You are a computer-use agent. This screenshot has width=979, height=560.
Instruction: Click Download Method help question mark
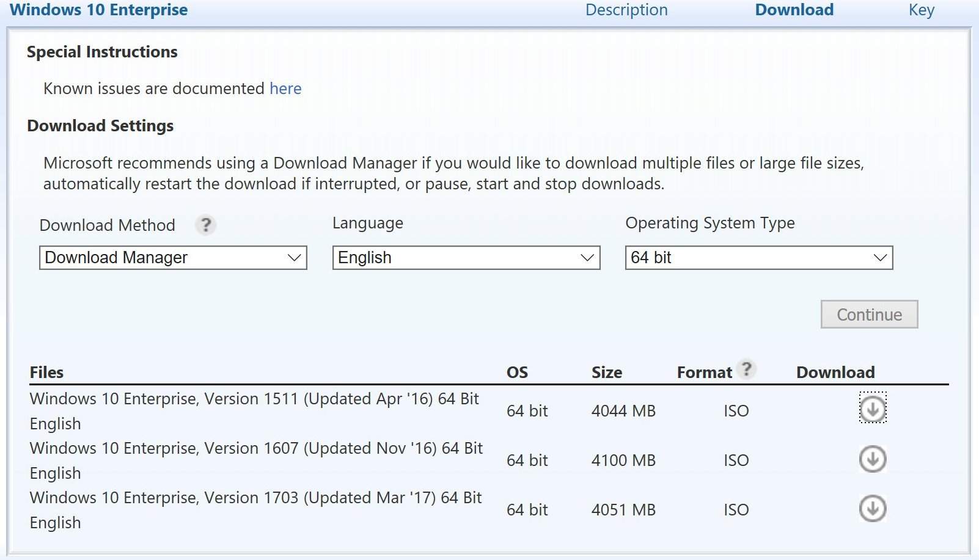tap(206, 225)
